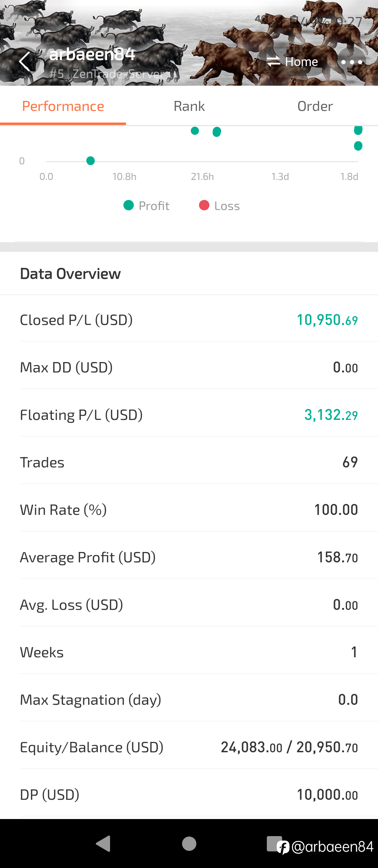Tap the Floating P/L (USD) row
This screenshot has height=868, width=378.
(x=189, y=415)
